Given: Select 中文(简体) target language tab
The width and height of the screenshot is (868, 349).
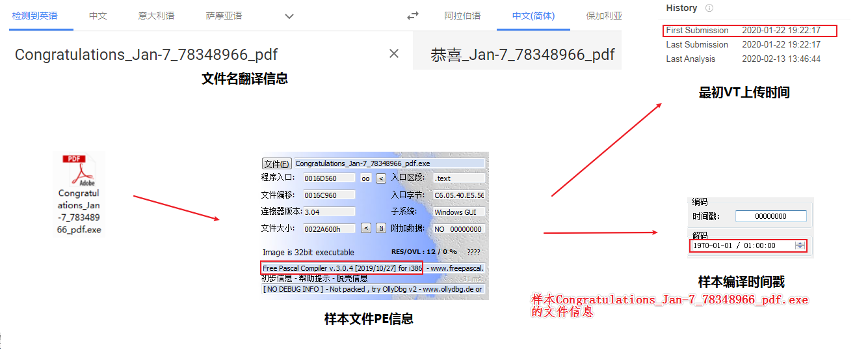Looking at the screenshot, I should [x=533, y=16].
